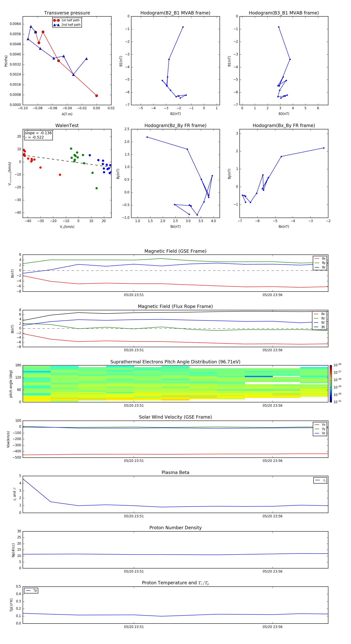This screenshot has width=351, height=644.
Task: Click the 'V_remaining(km/s)' y-axis label
Action: (10, 173)
